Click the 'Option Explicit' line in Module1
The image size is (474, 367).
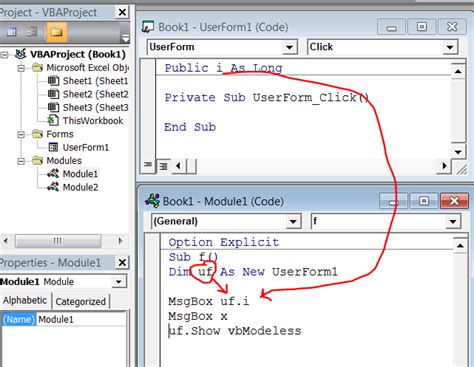224,242
